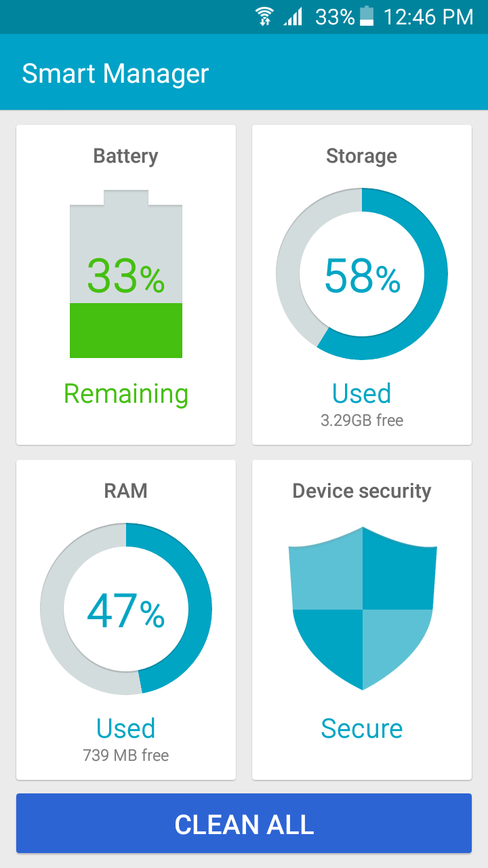The height and width of the screenshot is (868, 488).
Task: Select the RAM card heading
Action: click(126, 491)
